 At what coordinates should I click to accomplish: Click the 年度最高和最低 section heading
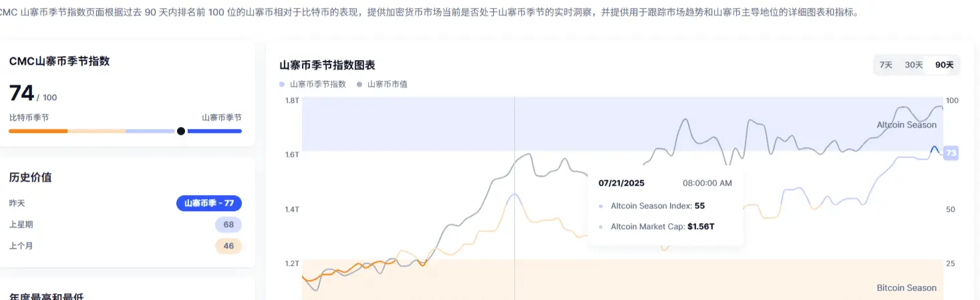point(46,296)
